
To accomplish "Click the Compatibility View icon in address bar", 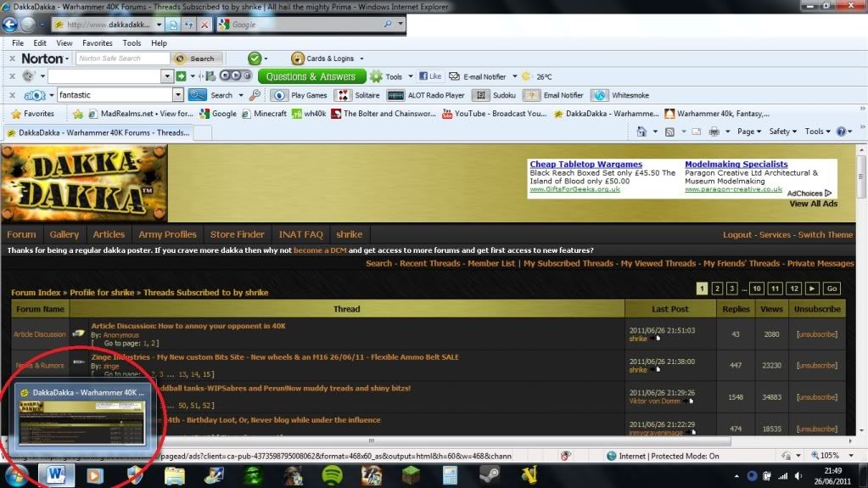I will pos(174,25).
